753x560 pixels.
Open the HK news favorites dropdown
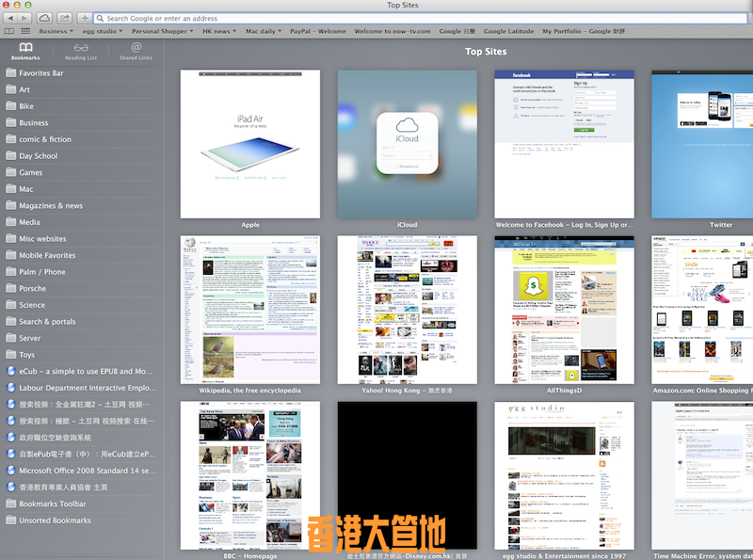coord(219,31)
